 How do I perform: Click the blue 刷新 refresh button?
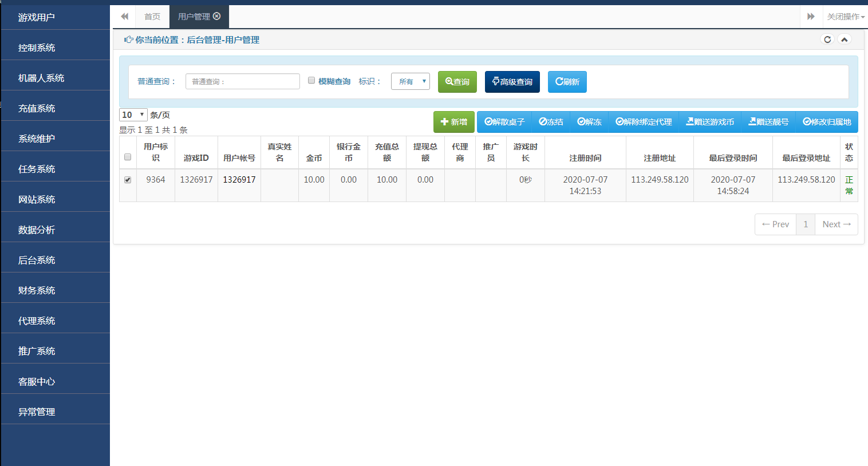tap(567, 82)
